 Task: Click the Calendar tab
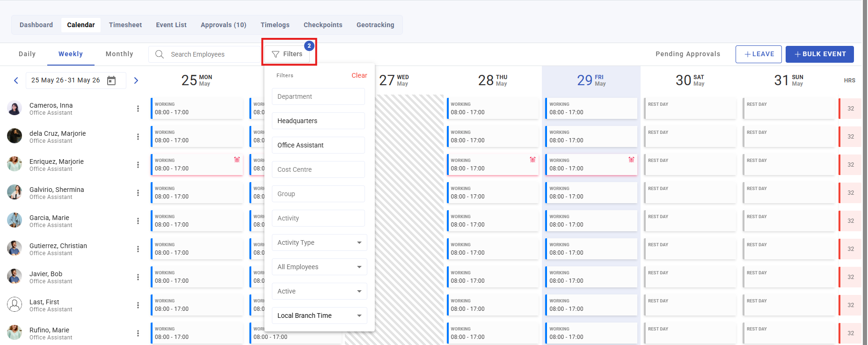click(81, 25)
